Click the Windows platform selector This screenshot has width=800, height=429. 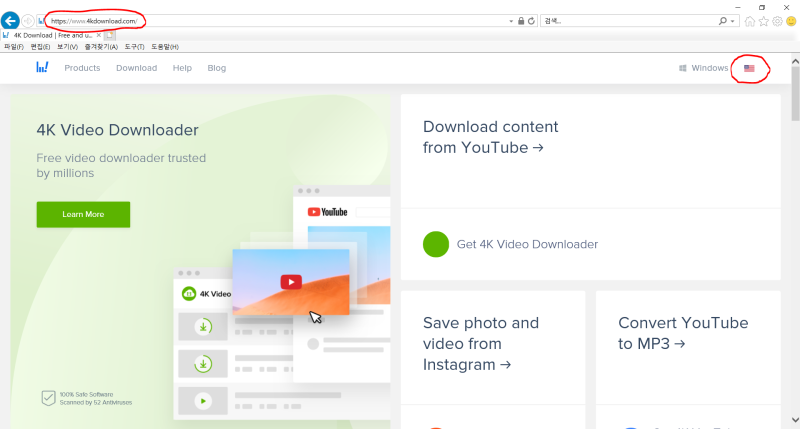coord(703,68)
